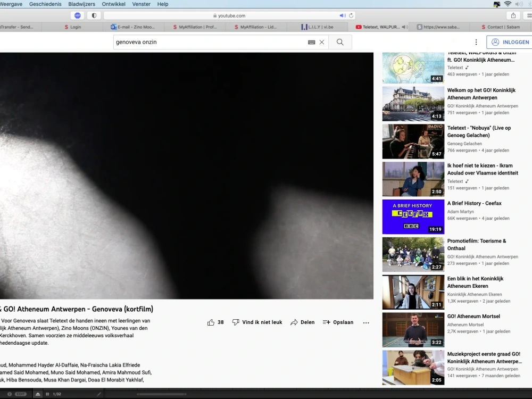Open more actions ellipsis under video
Image resolution: width=532 pixels, height=399 pixels.
pos(366,323)
